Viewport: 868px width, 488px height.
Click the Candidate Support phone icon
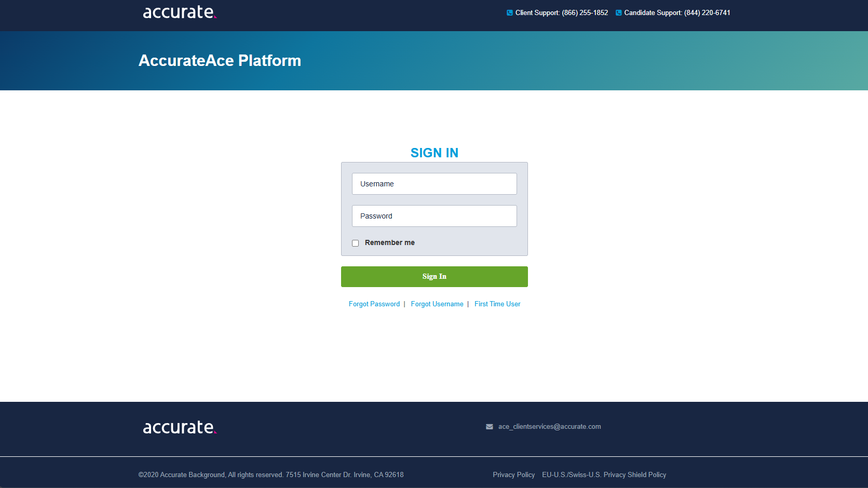[x=619, y=13]
